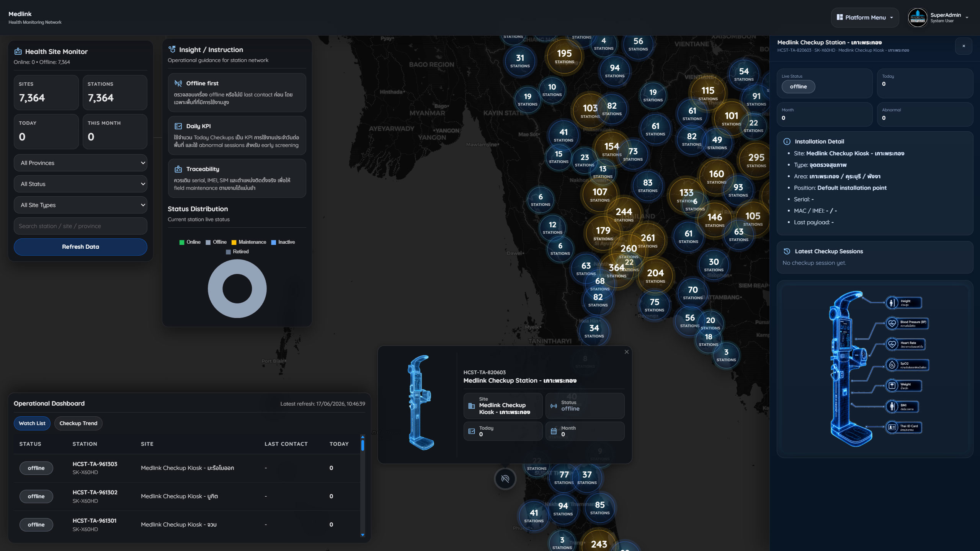This screenshot has height=551, width=980.
Task: Click the Medlink brand title link
Action: [x=20, y=14]
